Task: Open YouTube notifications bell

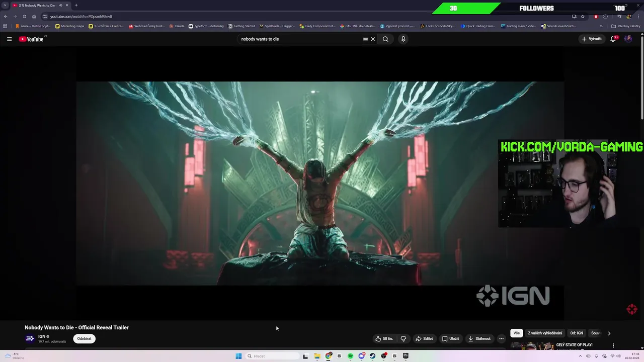Action: point(613,39)
